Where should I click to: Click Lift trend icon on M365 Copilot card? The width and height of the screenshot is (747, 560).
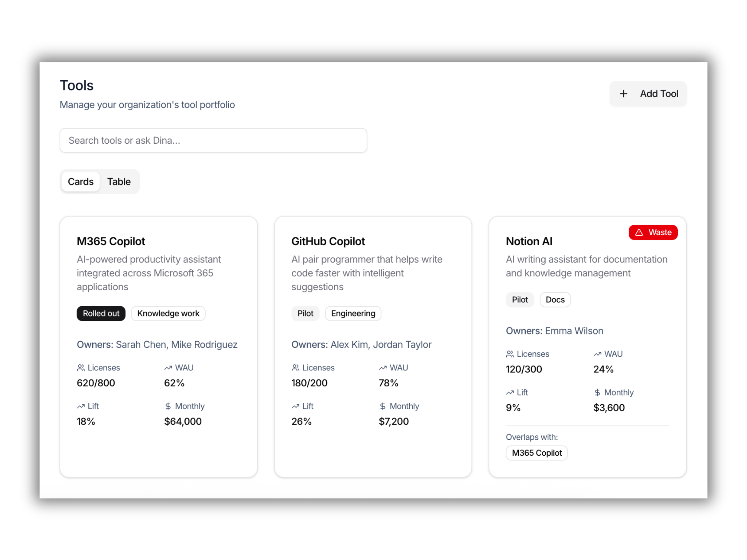point(81,406)
